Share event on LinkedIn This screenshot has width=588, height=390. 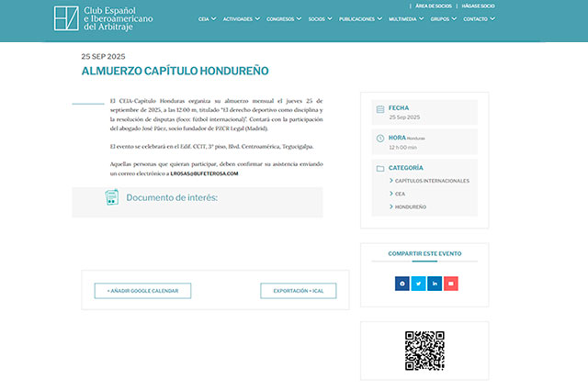(435, 284)
